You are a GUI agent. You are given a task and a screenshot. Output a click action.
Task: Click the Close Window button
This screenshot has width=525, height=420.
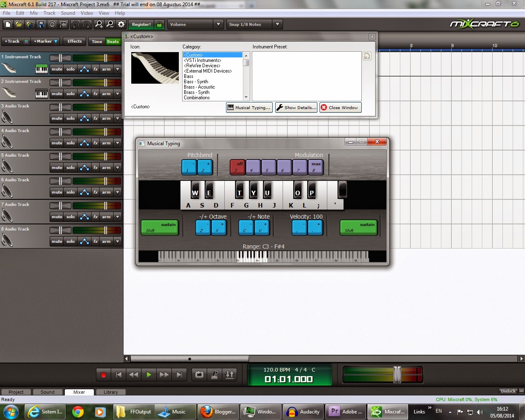340,108
